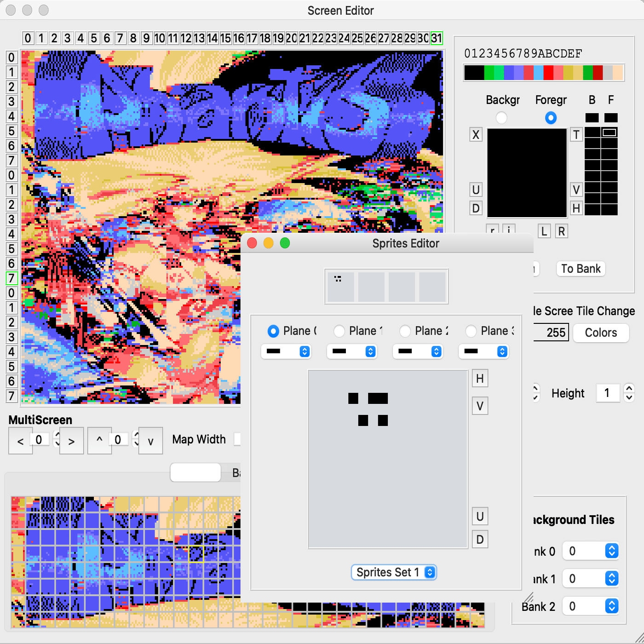The image size is (644, 644).
Task: Pick the green swatch from the palette row
Action: (x=490, y=72)
